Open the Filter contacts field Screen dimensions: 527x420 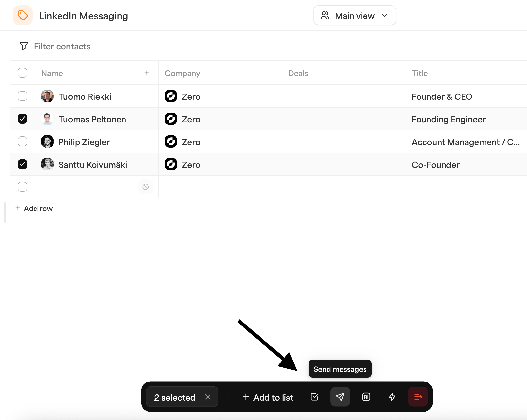tap(62, 46)
